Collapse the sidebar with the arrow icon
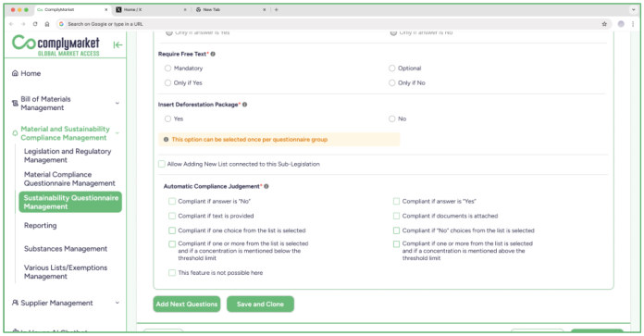This screenshot has height=336, width=644. [x=118, y=44]
